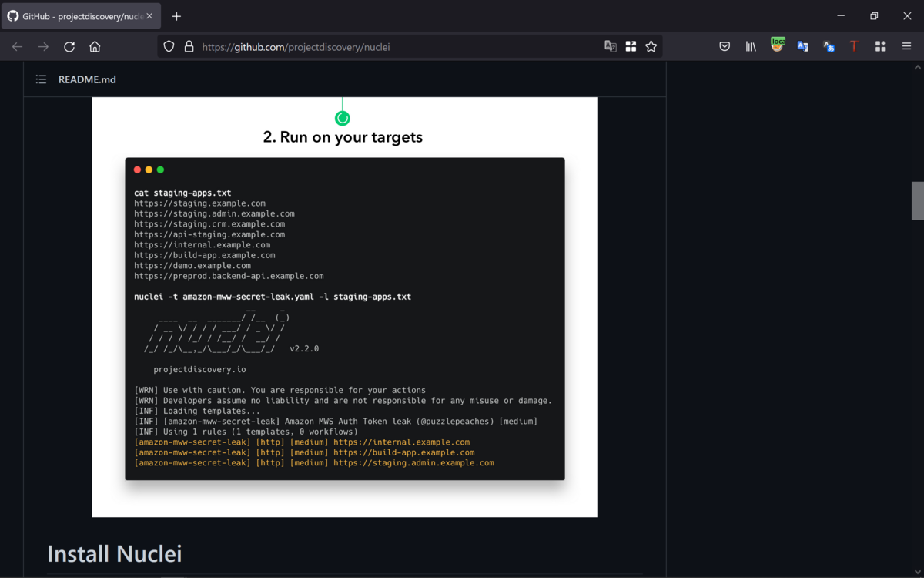Open the README table of contents

tap(41, 79)
